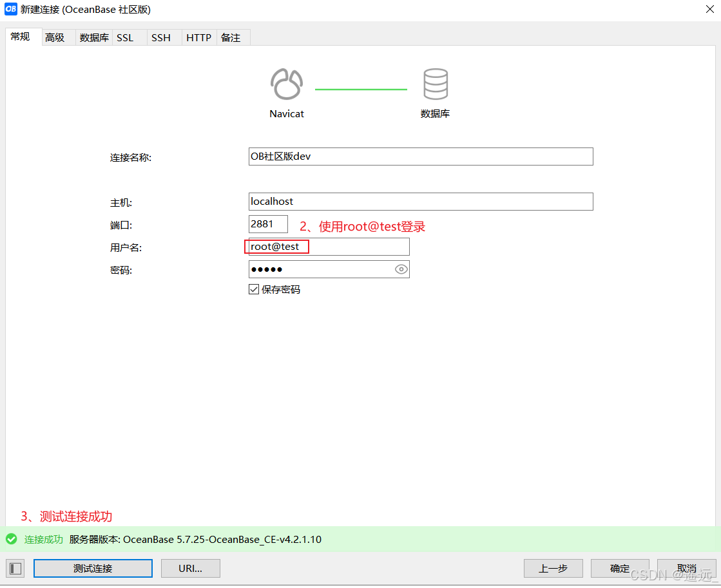Click the 主机: label

(x=121, y=203)
